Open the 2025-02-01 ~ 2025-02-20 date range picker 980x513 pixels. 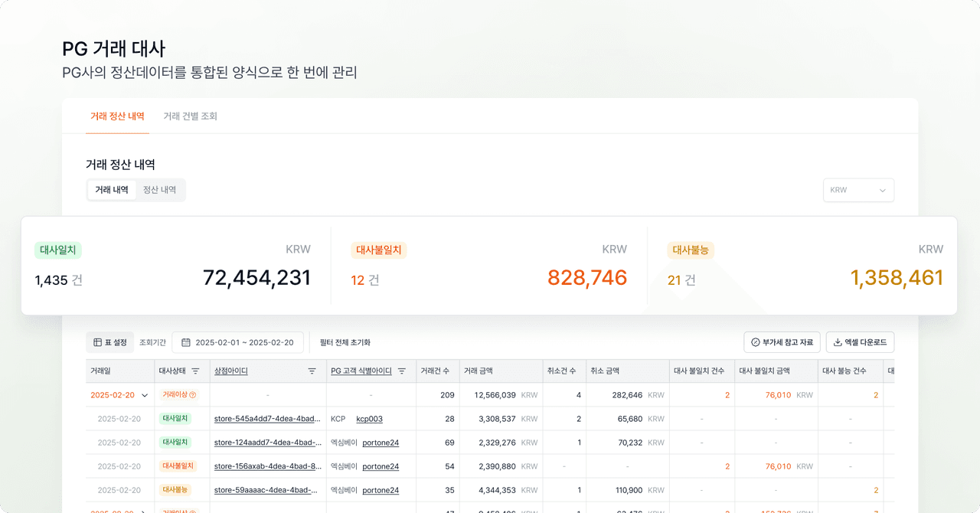[x=243, y=342]
